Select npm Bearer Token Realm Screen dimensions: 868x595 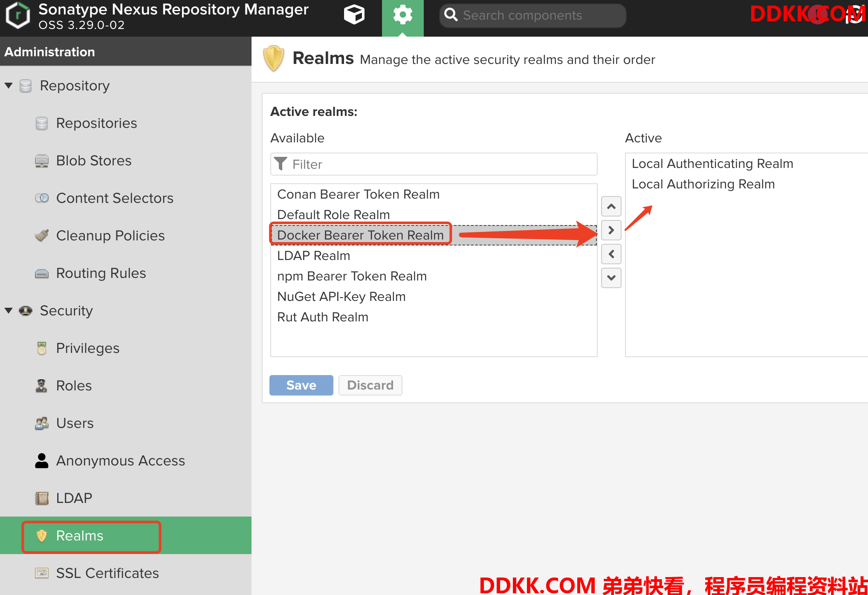click(434, 276)
